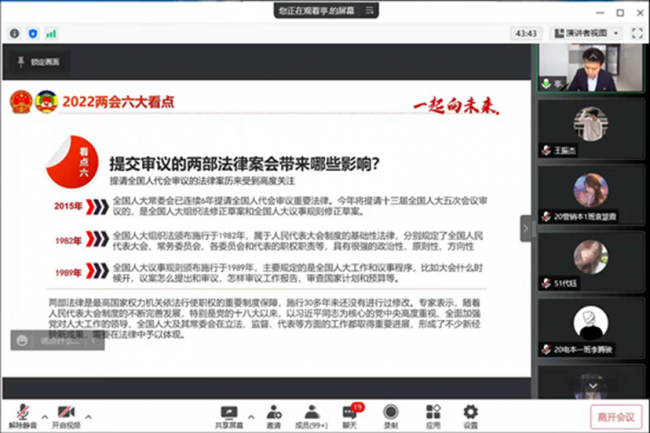Pin the screen with 锁定画面
The width and height of the screenshot is (650, 433).
[37, 62]
